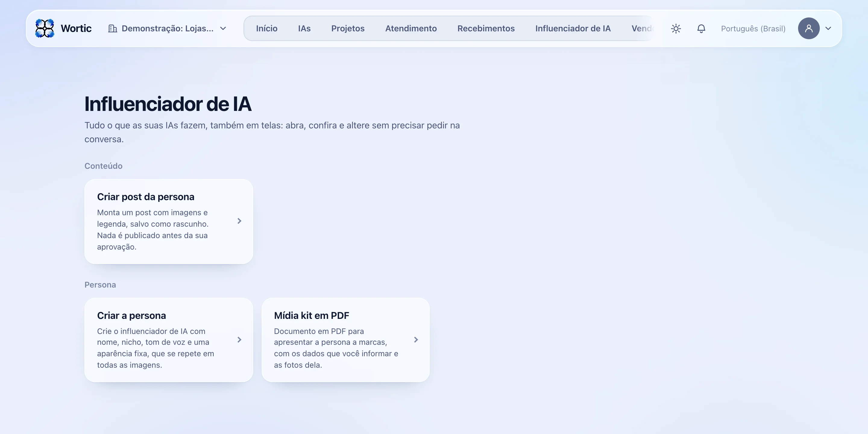Click the Influenciador de IA page heading
This screenshot has width=868, height=434.
pyautogui.click(x=168, y=104)
